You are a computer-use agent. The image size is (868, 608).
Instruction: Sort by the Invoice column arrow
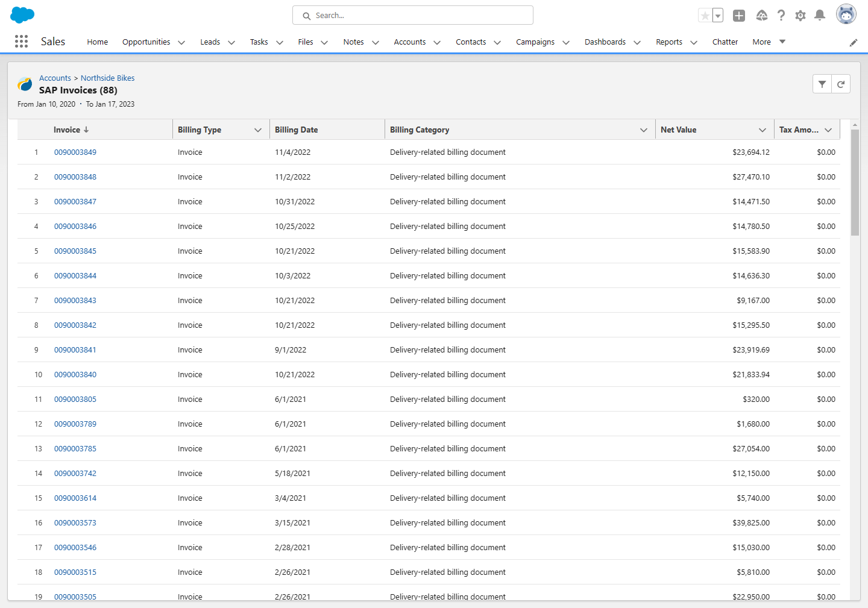(86, 130)
